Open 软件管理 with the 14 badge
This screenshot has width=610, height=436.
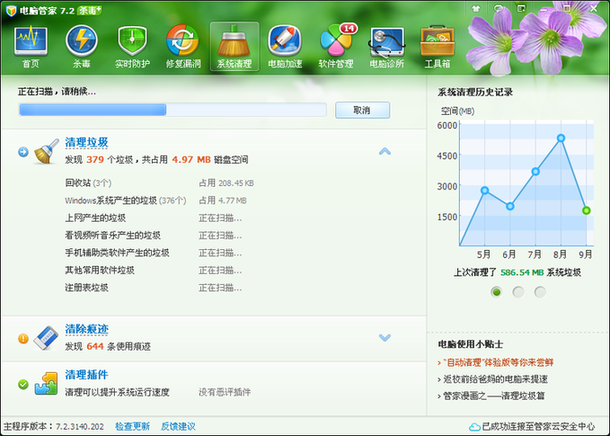click(x=336, y=45)
